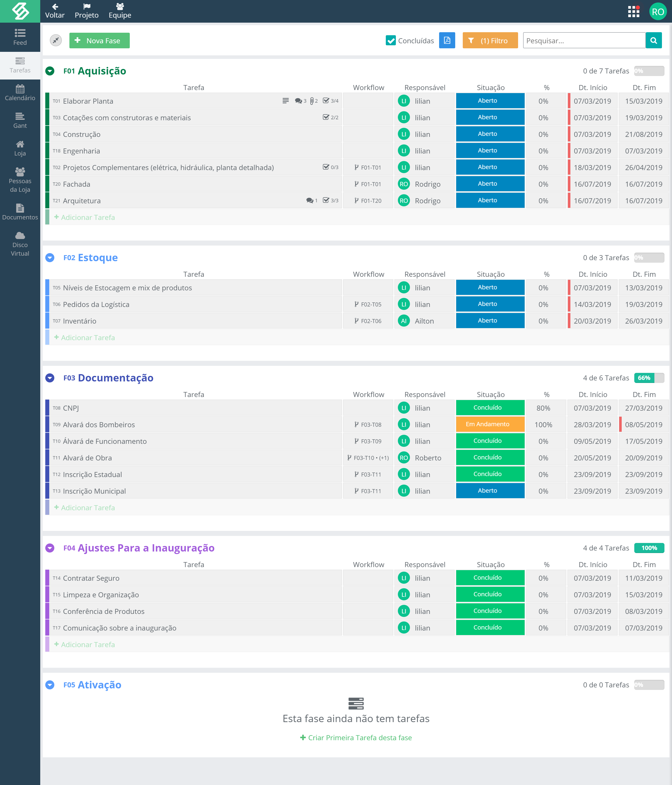This screenshot has height=785, width=672.
Task: Click the app logo in top-left corner
Action: pyautogui.click(x=20, y=11)
